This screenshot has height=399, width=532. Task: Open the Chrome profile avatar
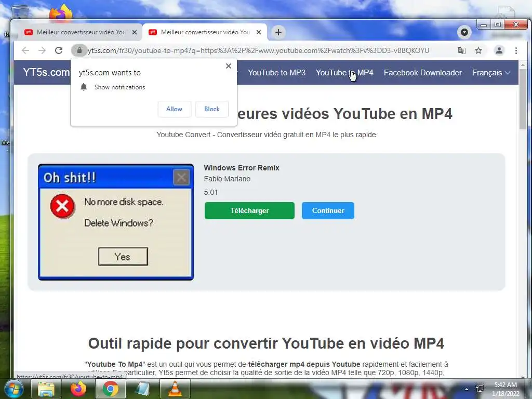click(499, 50)
